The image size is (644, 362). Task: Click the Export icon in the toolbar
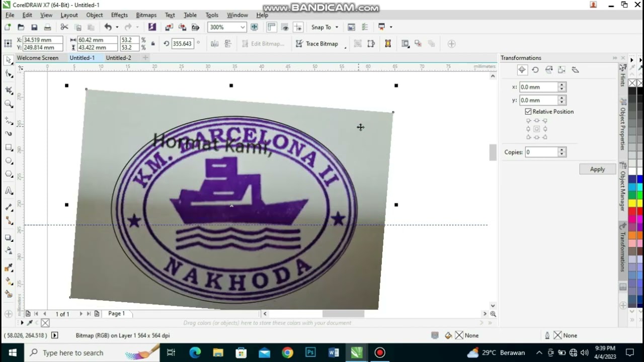[x=182, y=27]
